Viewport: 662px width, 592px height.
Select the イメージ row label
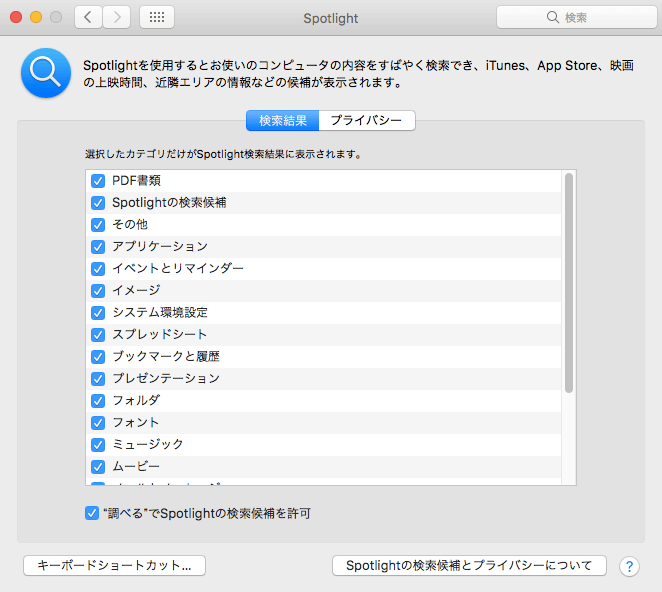coord(136,291)
